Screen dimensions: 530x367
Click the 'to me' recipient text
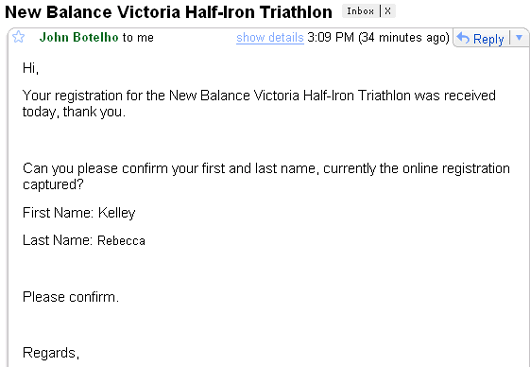tap(138, 38)
